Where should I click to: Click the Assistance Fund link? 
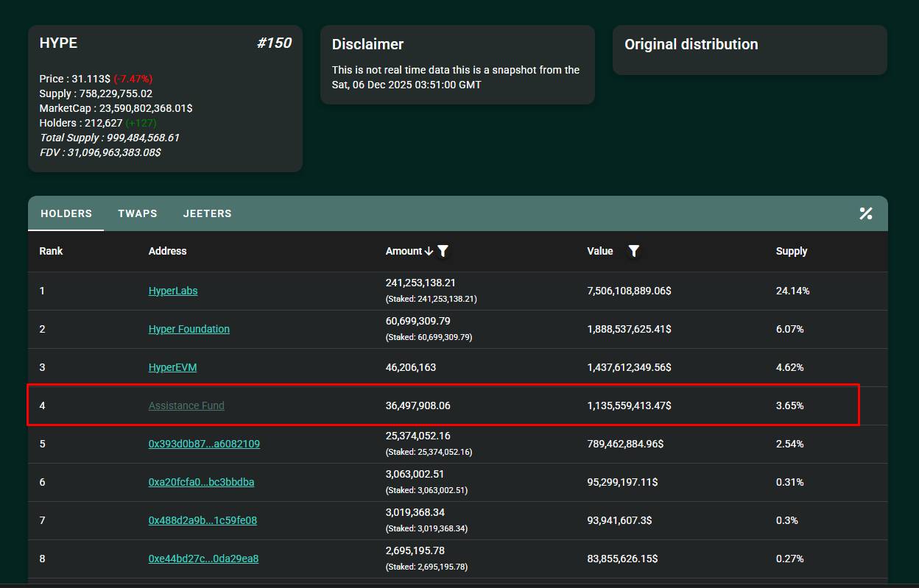pyautogui.click(x=186, y=405)
